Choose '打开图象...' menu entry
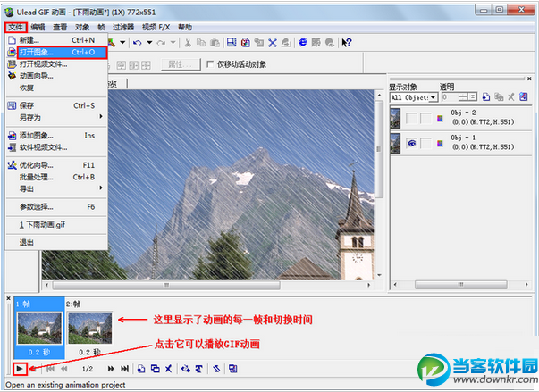 (56, 52)
